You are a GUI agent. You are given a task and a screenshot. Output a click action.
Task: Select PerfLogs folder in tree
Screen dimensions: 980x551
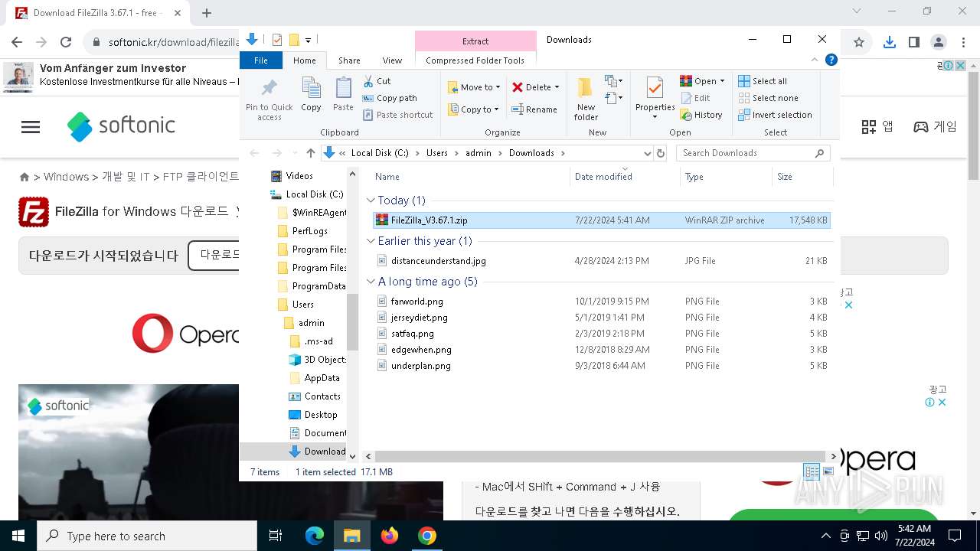302,231
